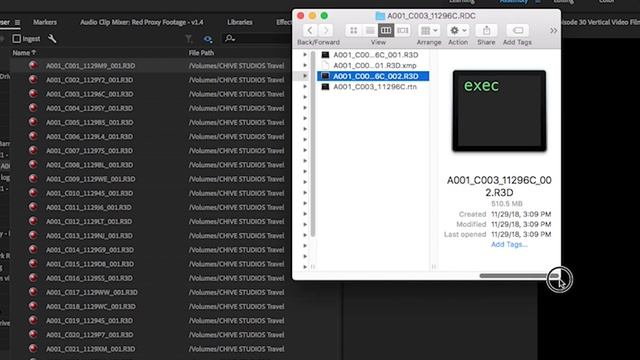Select the A001_C021 clip name

(90, 349)
